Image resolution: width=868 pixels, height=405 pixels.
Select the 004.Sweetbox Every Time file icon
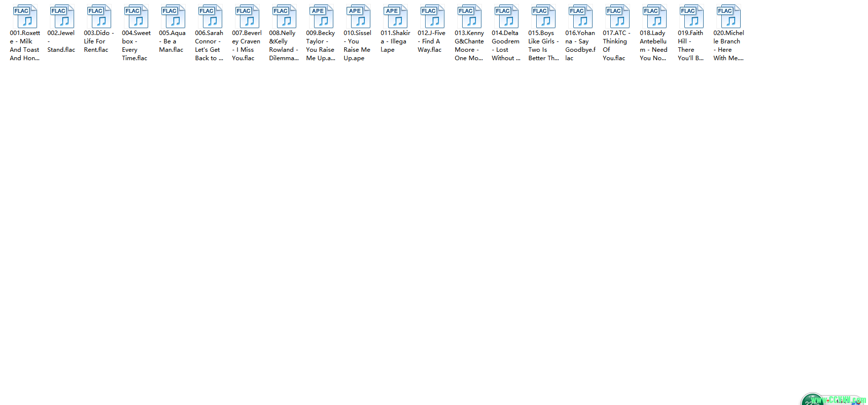pyautogui.click(x=136, y=16)
